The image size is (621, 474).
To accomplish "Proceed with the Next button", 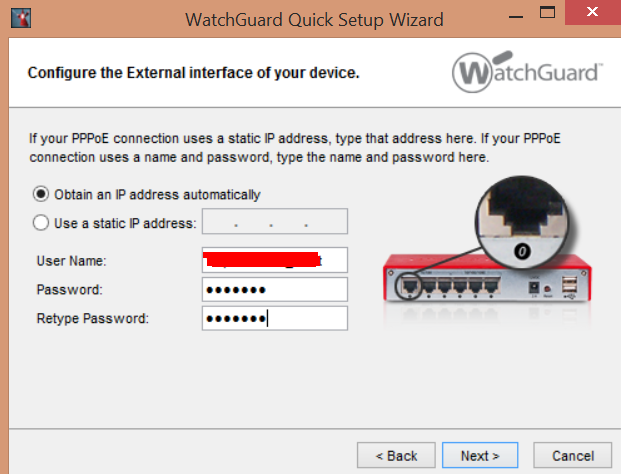I will [x=480, y=455].
